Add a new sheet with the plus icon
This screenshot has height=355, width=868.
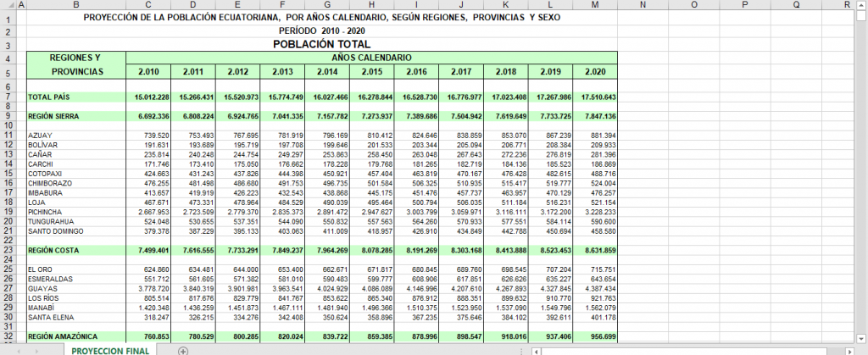click(x=183, y=351)
